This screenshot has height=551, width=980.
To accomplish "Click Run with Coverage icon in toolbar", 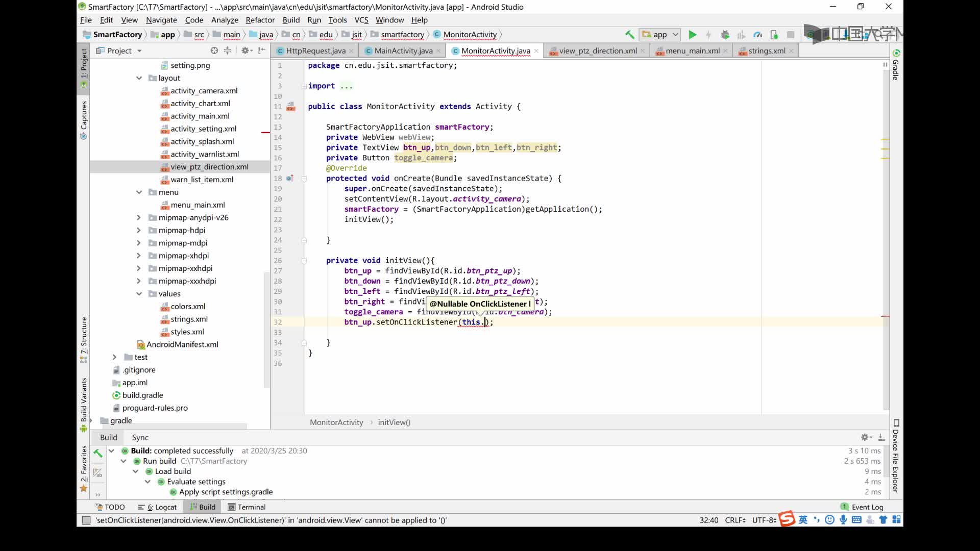I will point(741,35).
